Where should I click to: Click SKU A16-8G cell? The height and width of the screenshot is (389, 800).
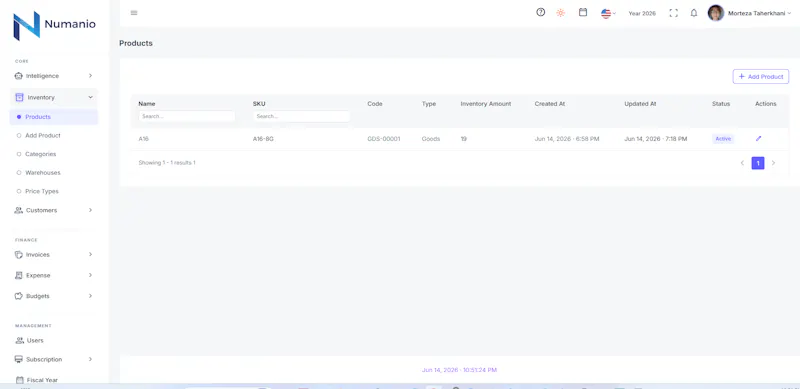263,139
